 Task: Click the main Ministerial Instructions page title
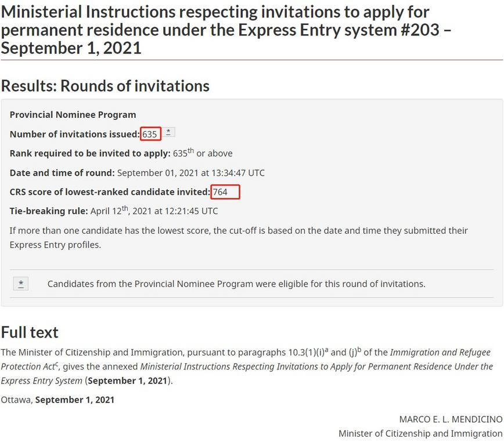pyautogui.click(x=226, y=30)
